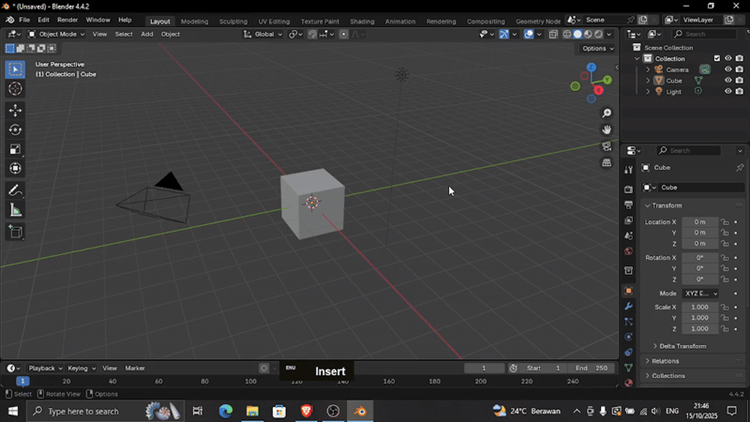Open the Render menu
Image resolution: width=750 pixels, height=422 pixels.
(x=67, y=20)
